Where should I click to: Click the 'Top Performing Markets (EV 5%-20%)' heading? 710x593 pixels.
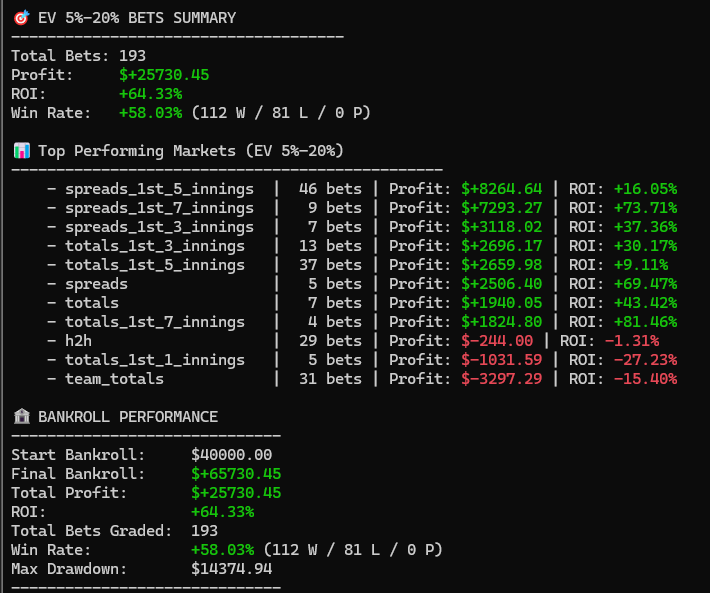click(191, 151)
